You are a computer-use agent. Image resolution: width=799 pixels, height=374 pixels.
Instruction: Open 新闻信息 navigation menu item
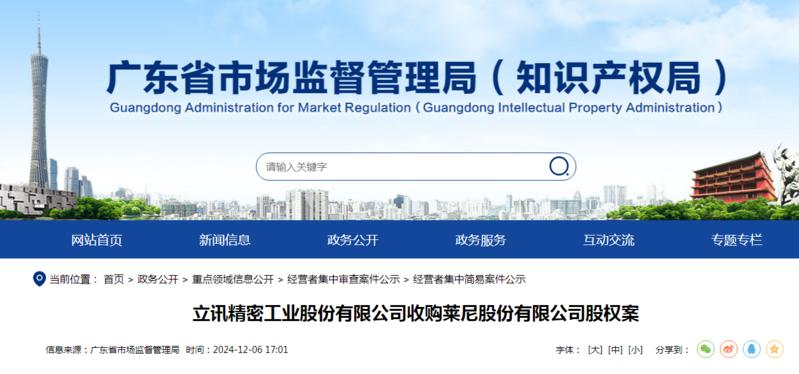[225, 240]
